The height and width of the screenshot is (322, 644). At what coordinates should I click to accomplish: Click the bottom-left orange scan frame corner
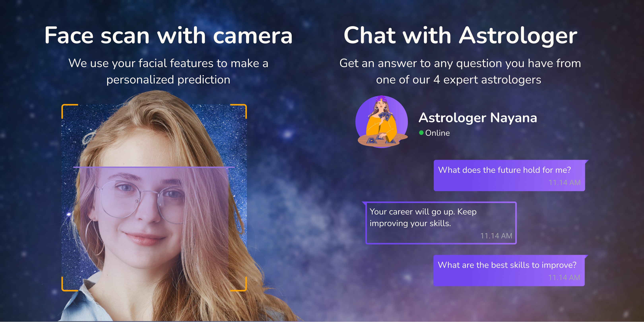pyautogui.click(x=70, y=284)
